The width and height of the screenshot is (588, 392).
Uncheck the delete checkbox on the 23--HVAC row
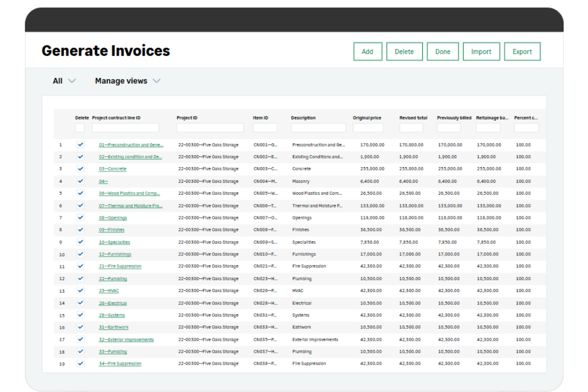(81, 290)
